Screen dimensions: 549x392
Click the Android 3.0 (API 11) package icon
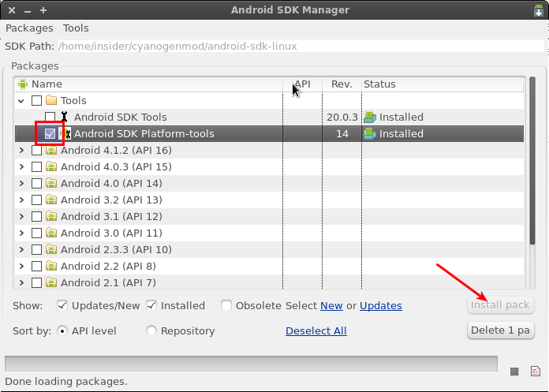[51, 233]
